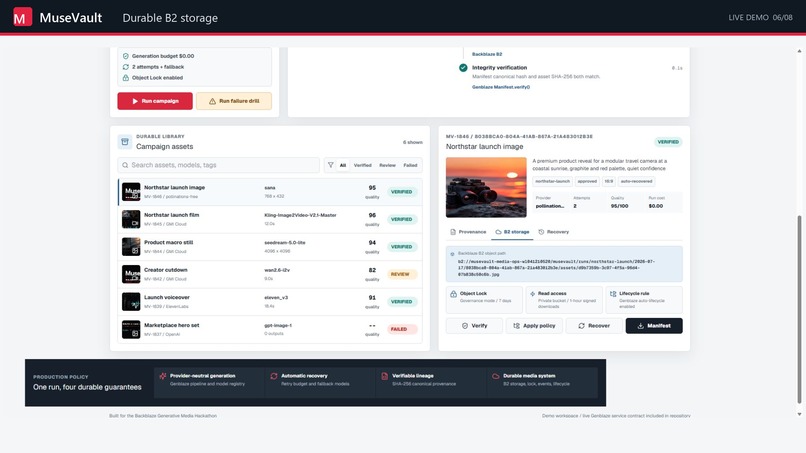Click the page vertical scrollbar thumb
The width and height of the screenshot is (806, 453).
pyautogui.click(x=799, y=309)
